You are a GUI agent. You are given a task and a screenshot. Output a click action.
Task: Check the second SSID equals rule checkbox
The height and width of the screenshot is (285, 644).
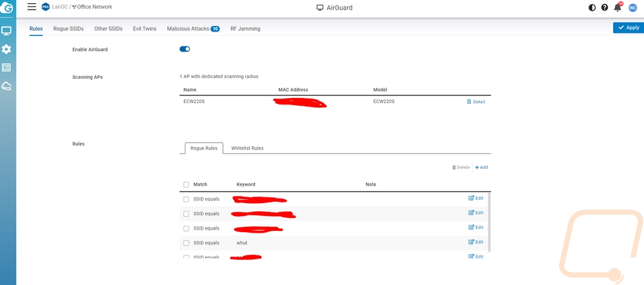pyautogui.click(x=187, y=214)
